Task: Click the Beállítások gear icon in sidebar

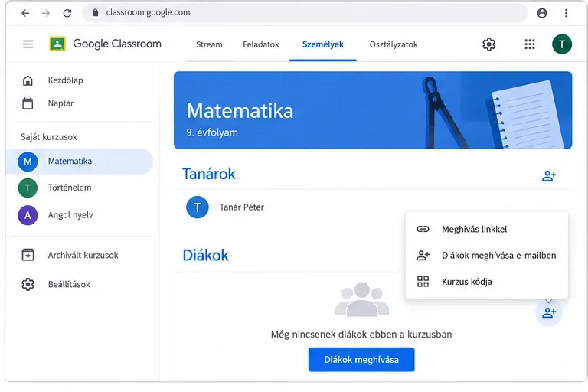Action: (28, 284)
